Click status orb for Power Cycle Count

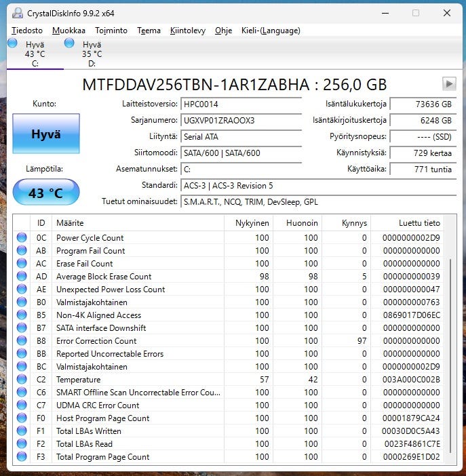point(22,237)
